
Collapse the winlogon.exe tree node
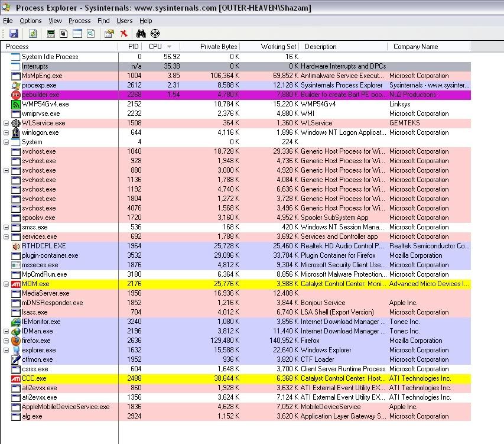click(x=6, y=132)
